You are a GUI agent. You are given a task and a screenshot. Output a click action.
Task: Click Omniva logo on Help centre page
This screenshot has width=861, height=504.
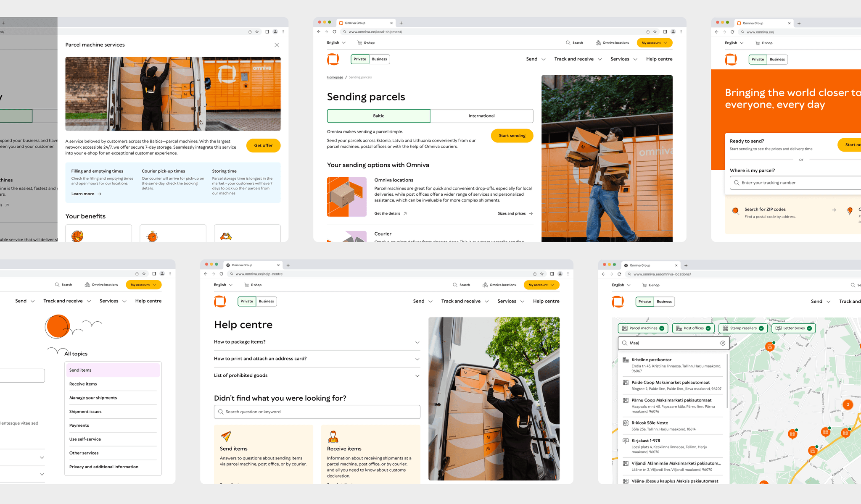click(x=220, y=301)
